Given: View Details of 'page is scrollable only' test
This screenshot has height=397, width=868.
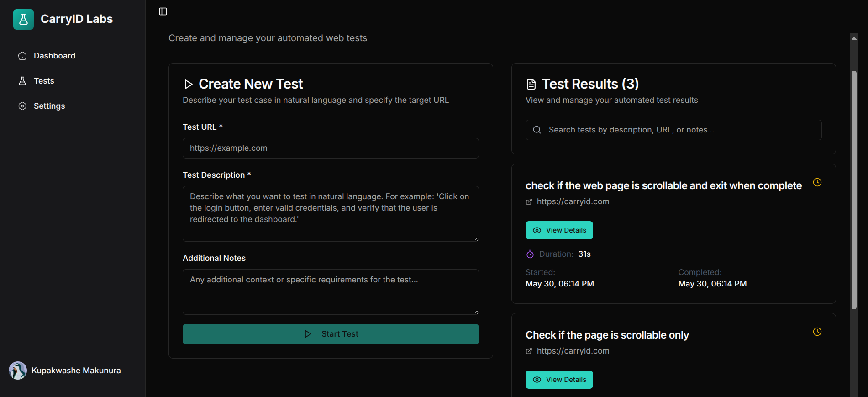Looking at the screenshot, I should pyautogui.click(x=559, y=380).
